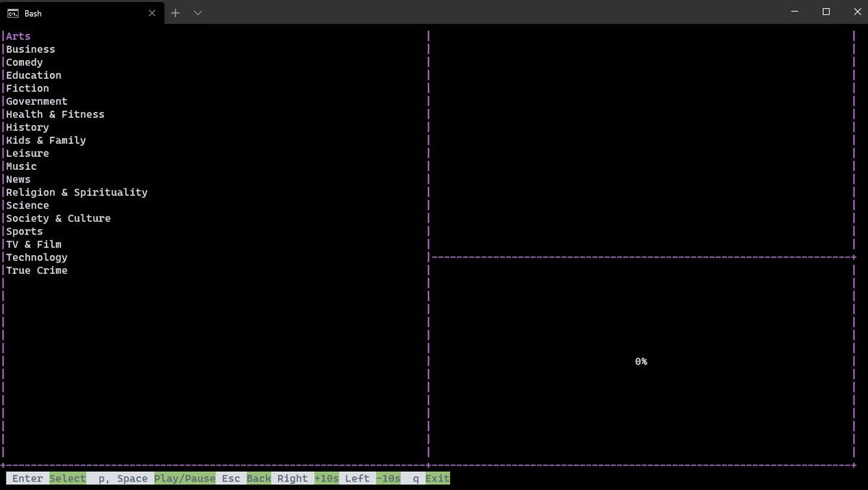The image size is (868, 490).
Task: Choose the Fiction category
Action: click(x=27, y=88)
